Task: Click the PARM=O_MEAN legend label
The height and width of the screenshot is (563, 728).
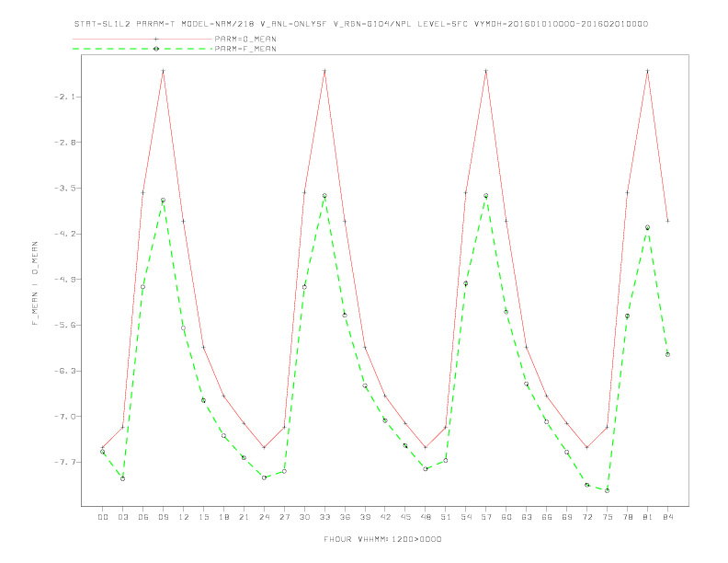Action: tap(245, 39)
